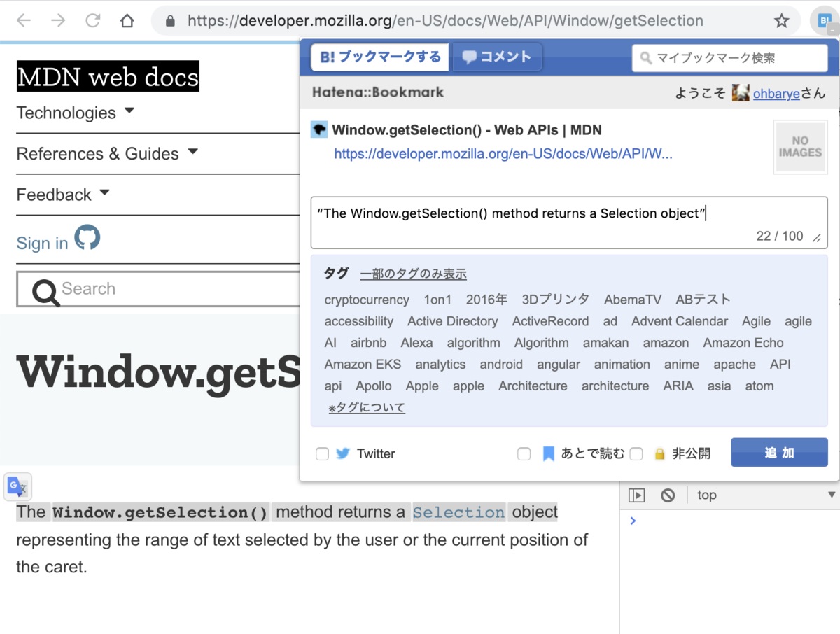840x634 pixels.
Task: Click the Twitter bird icon
Action: [343, 453]
